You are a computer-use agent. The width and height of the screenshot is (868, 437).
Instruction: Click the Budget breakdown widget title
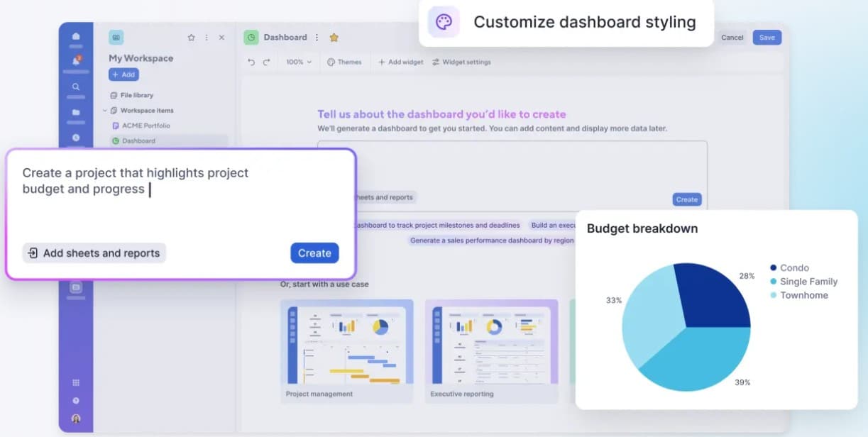click(642, 228)
